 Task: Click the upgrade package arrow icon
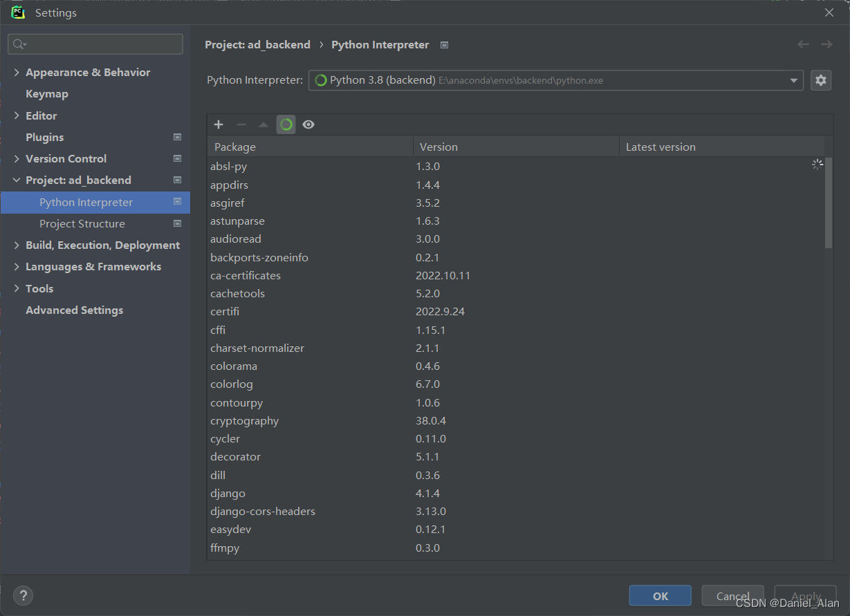tap(264, 124)
